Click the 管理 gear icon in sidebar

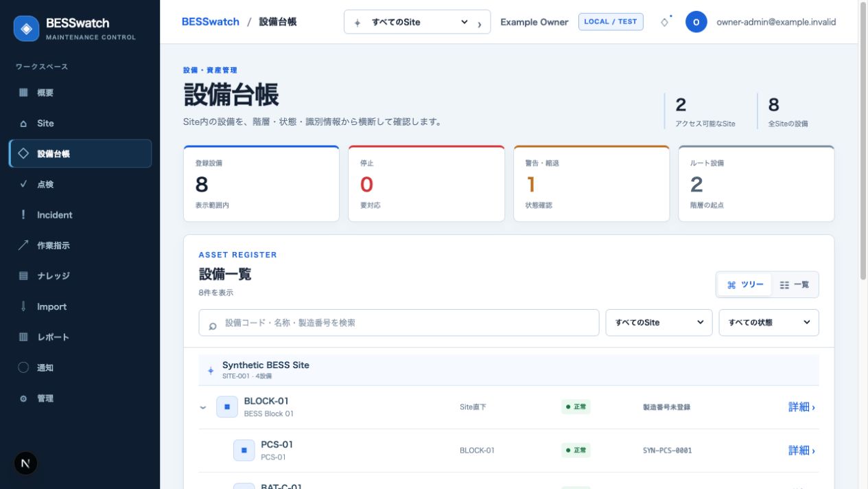coord(23,398)
